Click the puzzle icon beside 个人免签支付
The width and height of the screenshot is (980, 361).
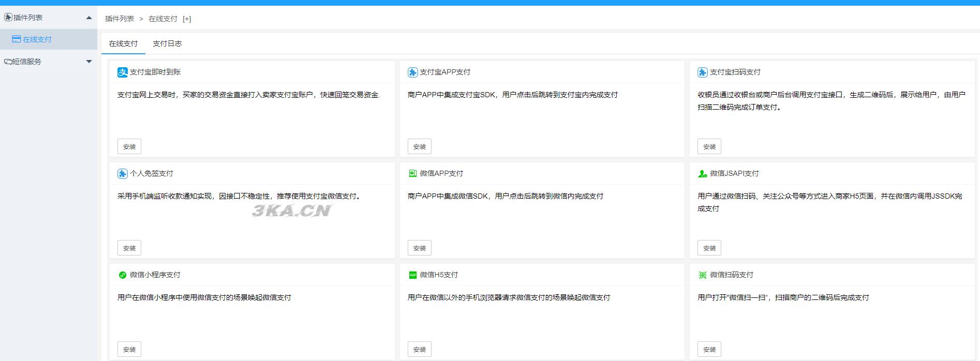pyautogui.click(x=122, y=174)
